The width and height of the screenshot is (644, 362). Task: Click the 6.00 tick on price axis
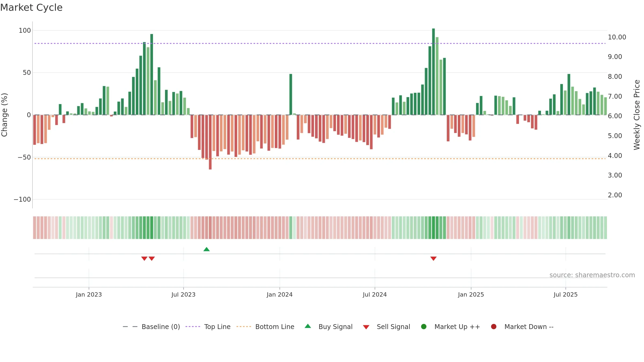[x=615, y=116]
